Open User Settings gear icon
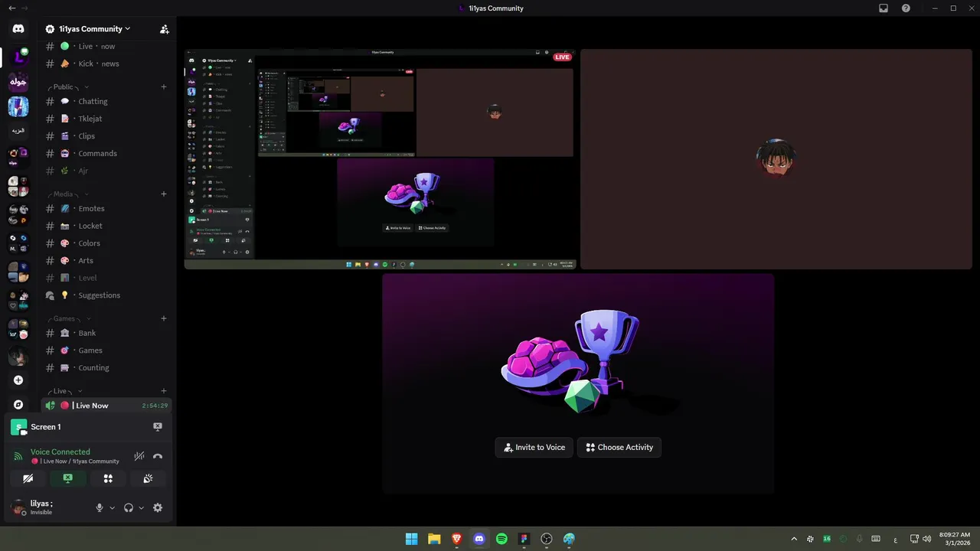 coord(158,507)
